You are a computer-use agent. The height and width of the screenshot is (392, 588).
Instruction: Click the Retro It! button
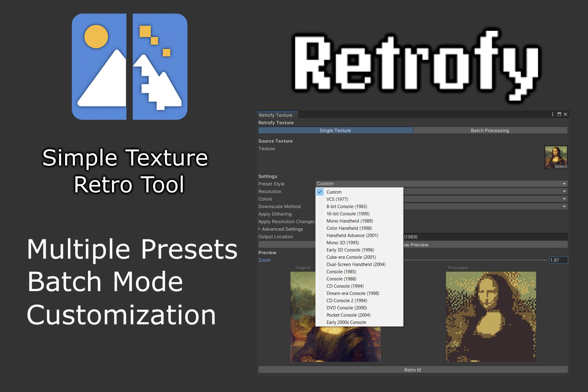pos(412,369)
